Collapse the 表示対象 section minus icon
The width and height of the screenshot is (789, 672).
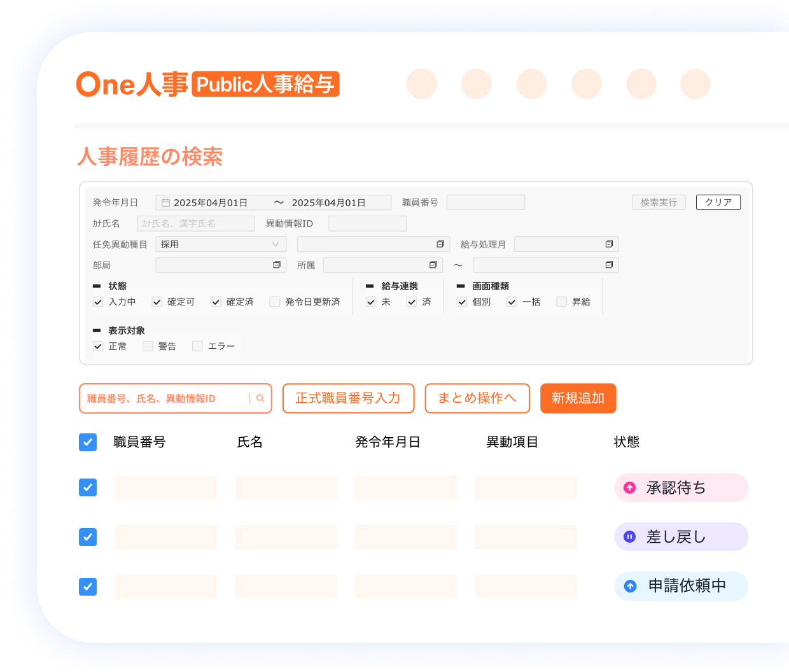[97, 331]
